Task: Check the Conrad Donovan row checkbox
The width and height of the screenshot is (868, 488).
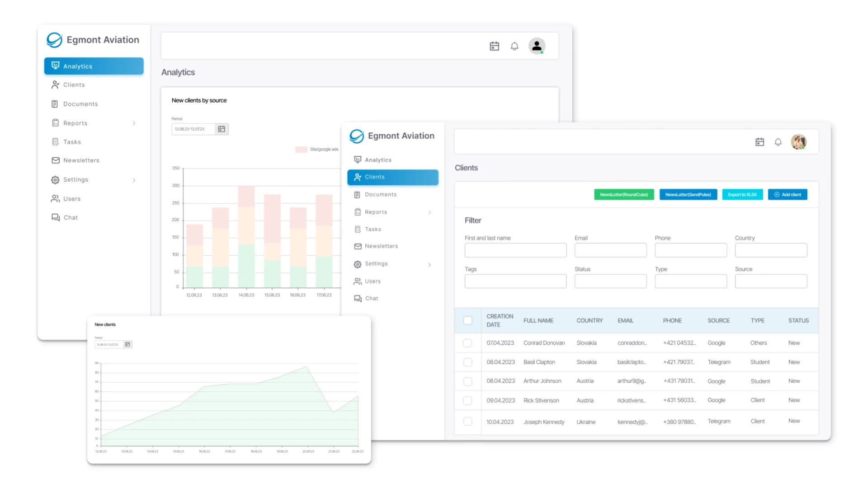Action: click(468, 343)
